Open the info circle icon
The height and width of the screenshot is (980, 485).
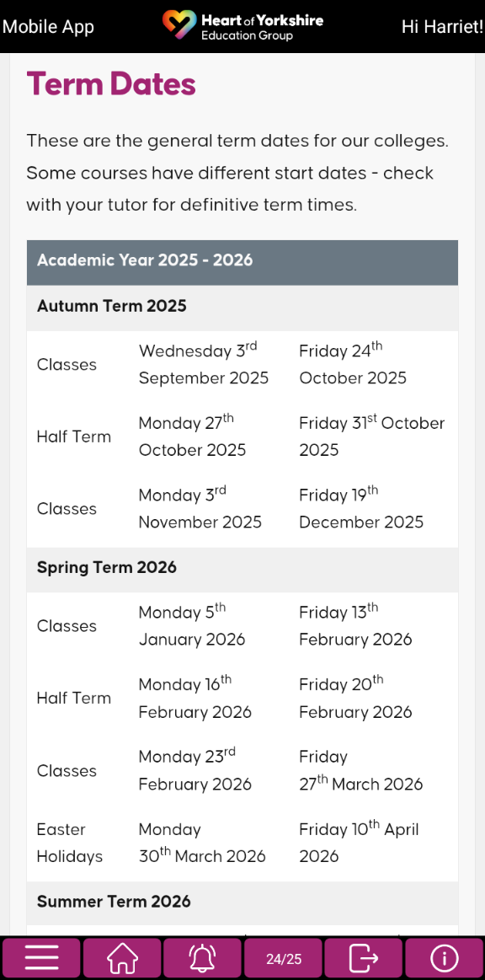pos(445,958)
